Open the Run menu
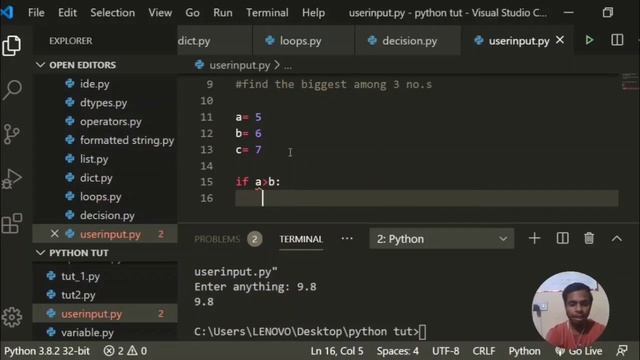 [223, 13]
